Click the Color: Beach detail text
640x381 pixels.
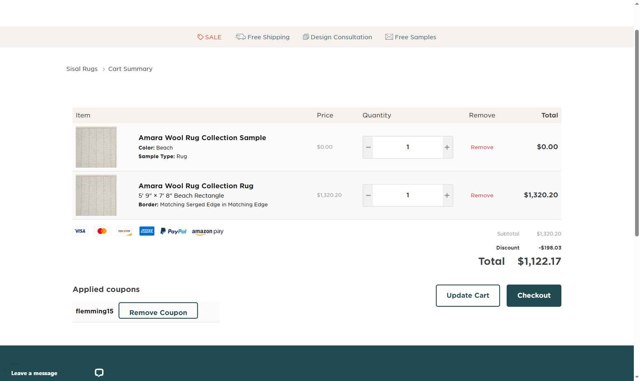(x=156, y=148)
